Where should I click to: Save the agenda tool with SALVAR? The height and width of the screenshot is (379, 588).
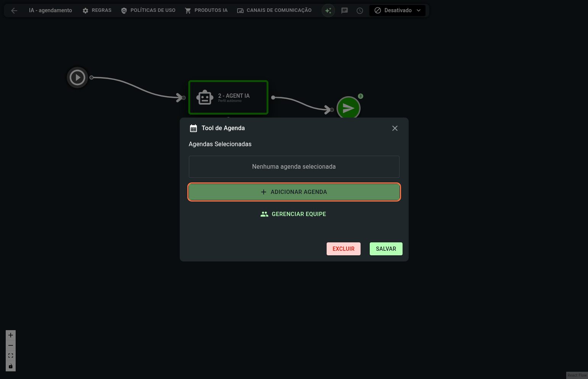tap(386, 249)
